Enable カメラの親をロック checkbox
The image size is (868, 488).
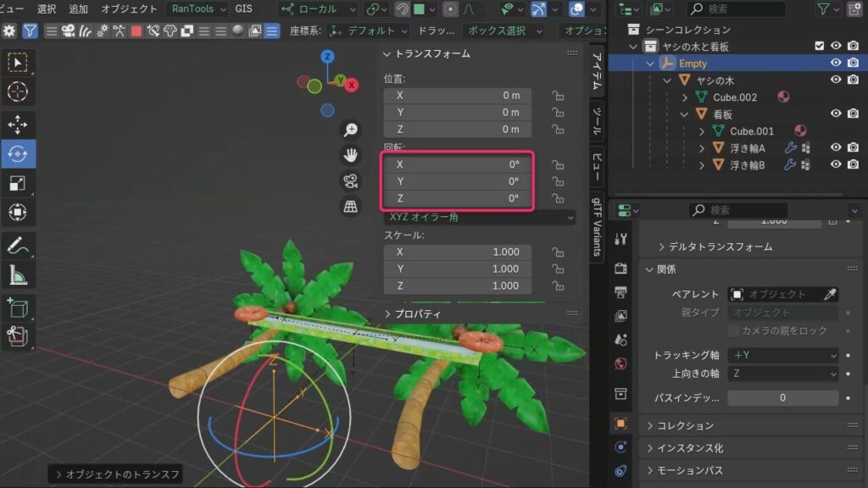(x=733, y=331)
